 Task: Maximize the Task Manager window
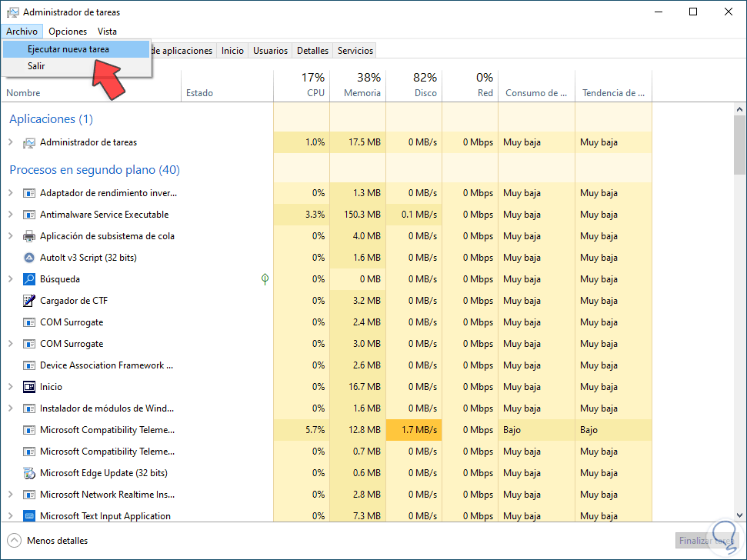[x=694, y=12]
